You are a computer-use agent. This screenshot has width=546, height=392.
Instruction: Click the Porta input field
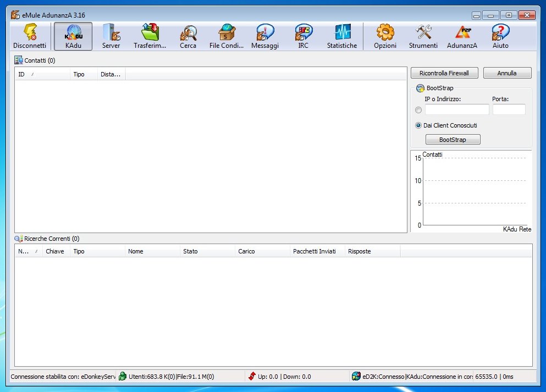pos(509,109)
